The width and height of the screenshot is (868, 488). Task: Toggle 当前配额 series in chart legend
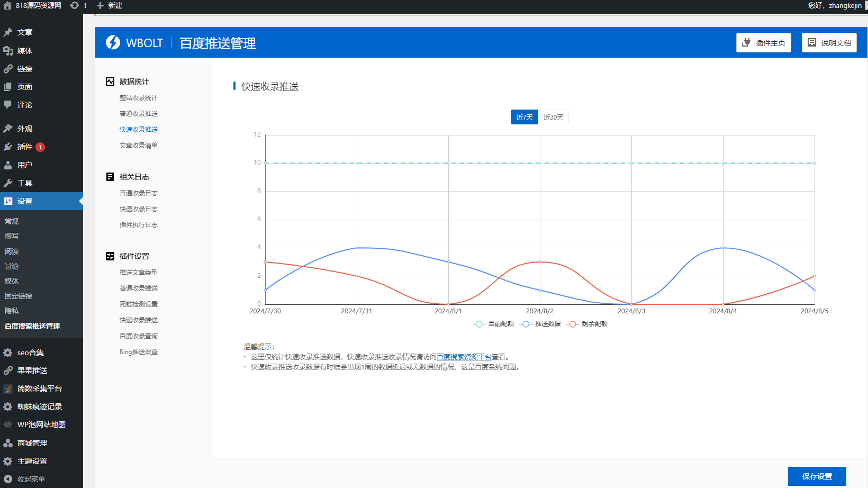click(493, 324)
